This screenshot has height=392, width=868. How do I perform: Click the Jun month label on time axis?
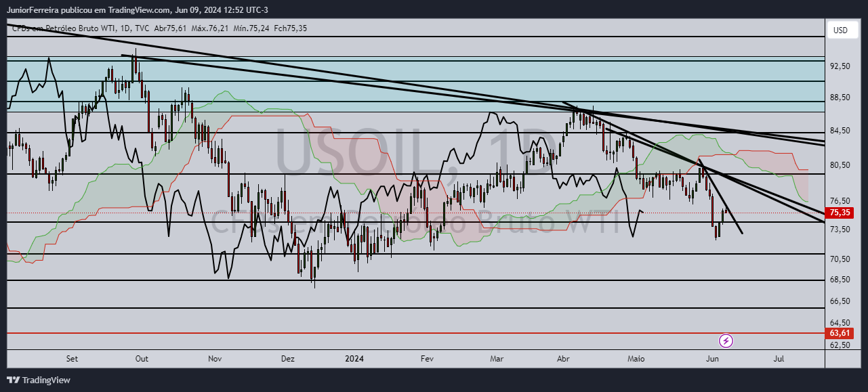pos(712,359)
